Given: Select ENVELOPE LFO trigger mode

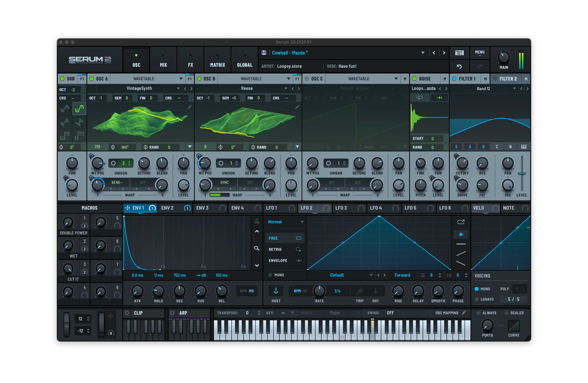Looking at the screenshot, I should pyautogui.click(x=285, y=260).
